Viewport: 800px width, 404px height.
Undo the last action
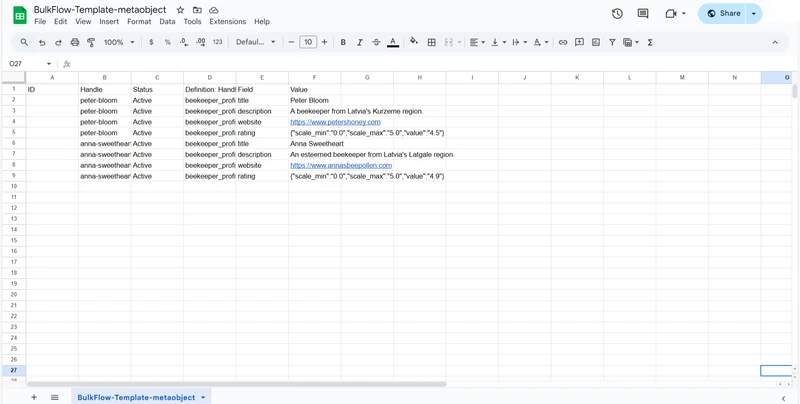[x=42, y=42]
